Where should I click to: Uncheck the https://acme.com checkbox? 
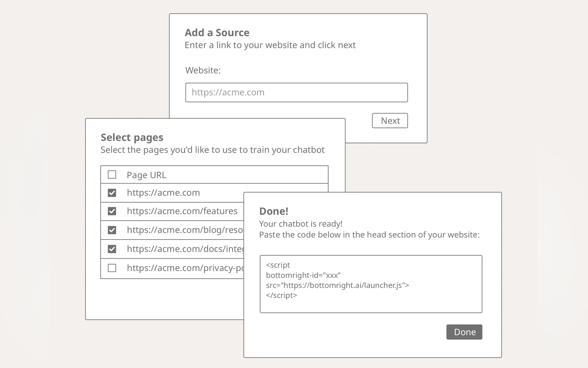click(112, 193)
